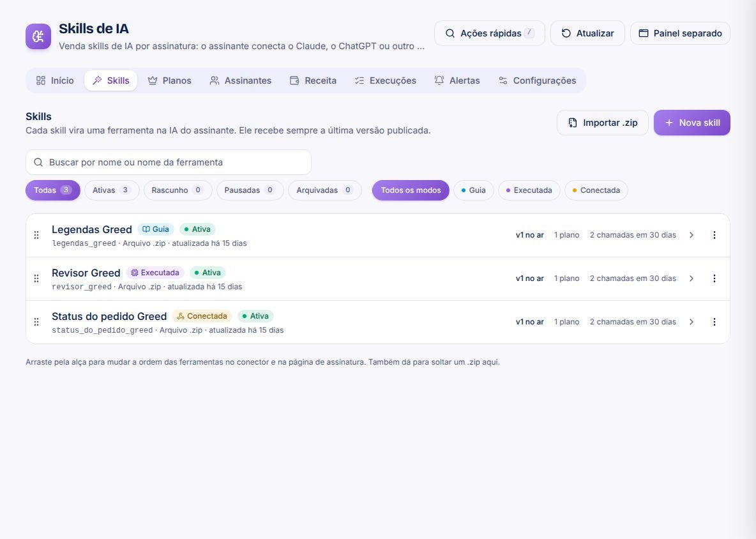The width and height of the screenshot is (756, 539).
Task: Click the Skills de IA purple app logo
Action: tap(38, 36)
